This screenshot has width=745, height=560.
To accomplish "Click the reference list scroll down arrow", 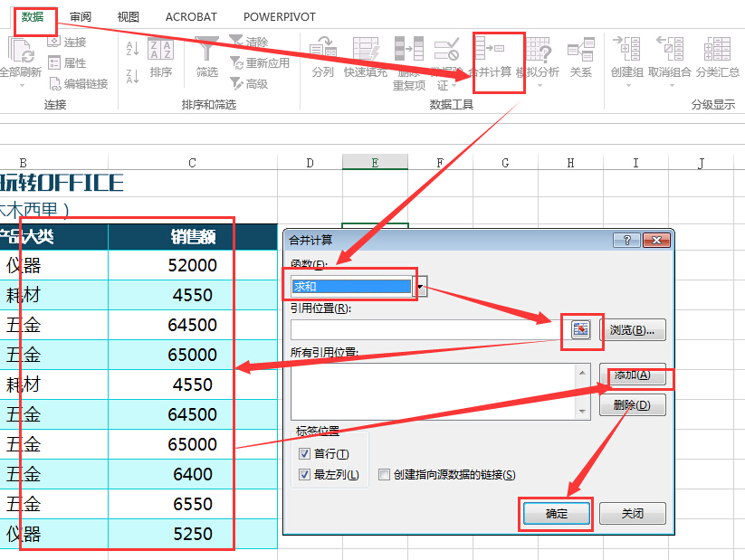I will pyautogui.click(x=582, y=412).
